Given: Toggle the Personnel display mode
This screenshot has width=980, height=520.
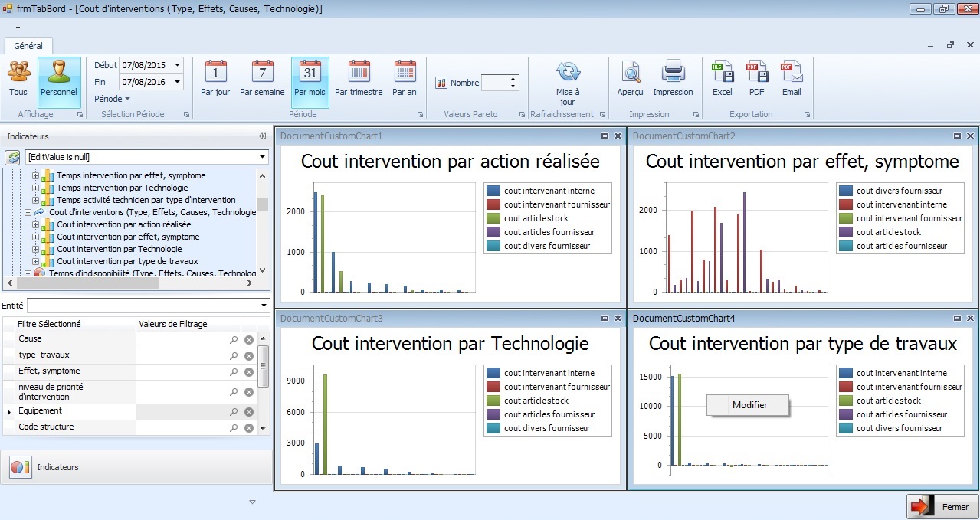Looking at the screenshot, I should click(59, 79).
